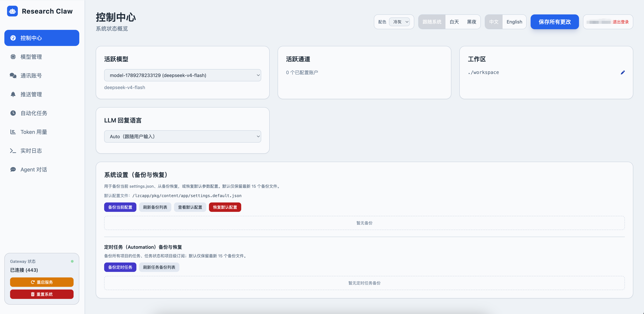Switch interface language to English

[x=514, y=22]
